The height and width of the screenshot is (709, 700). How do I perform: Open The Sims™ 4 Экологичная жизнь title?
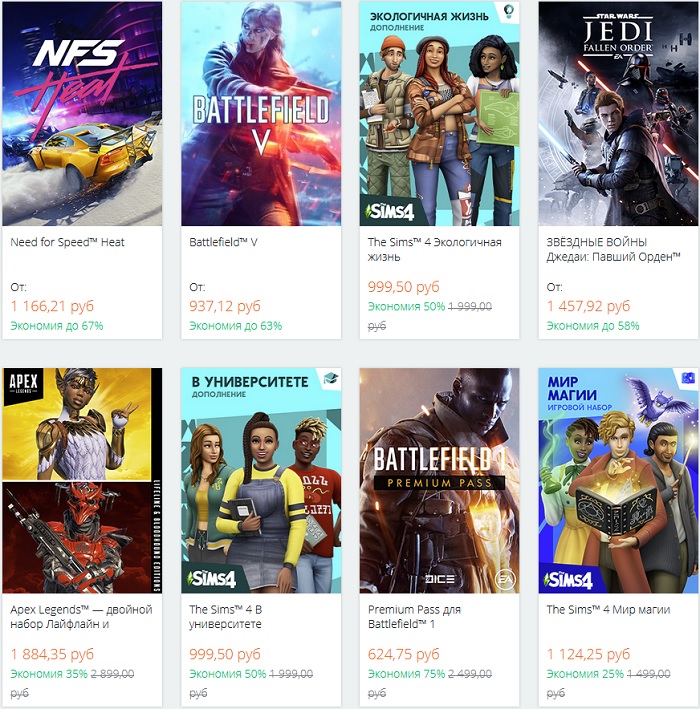coord(435,249)
